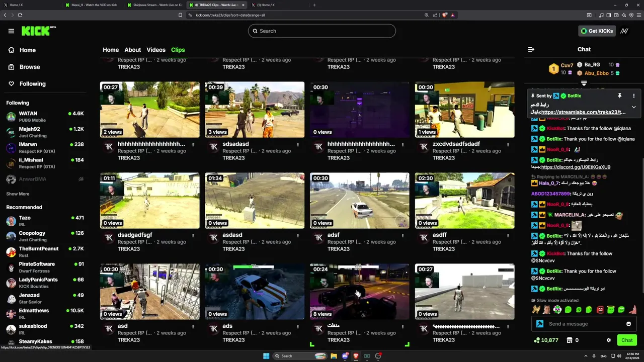Open the discord.gg link in chat
644x362 pixels.
click(x=576, y=167)
